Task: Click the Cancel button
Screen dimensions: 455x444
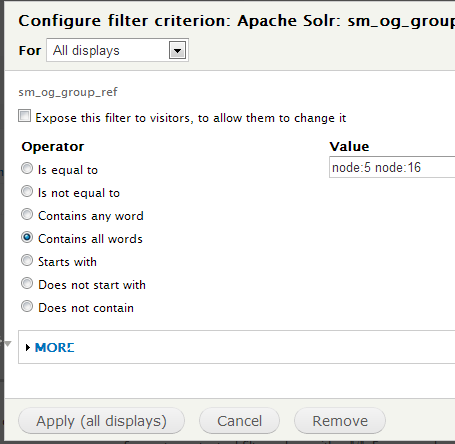Action: (x=239, y=421)
